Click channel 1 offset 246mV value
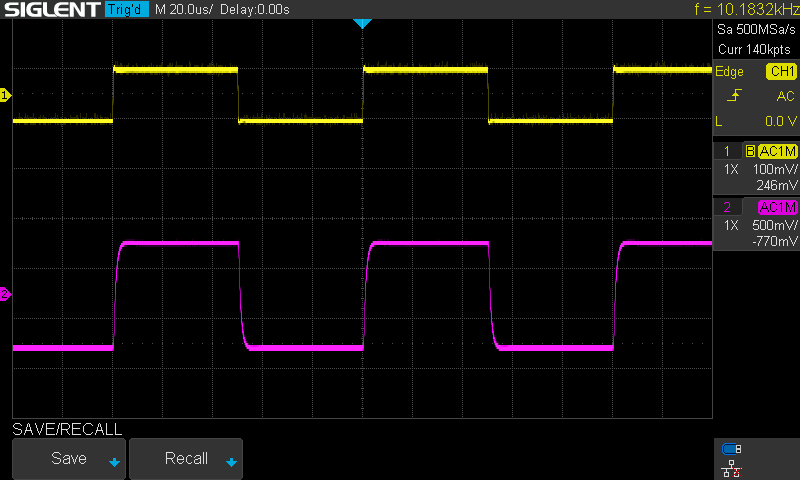The image size is (800, 480). pos(777,185)
